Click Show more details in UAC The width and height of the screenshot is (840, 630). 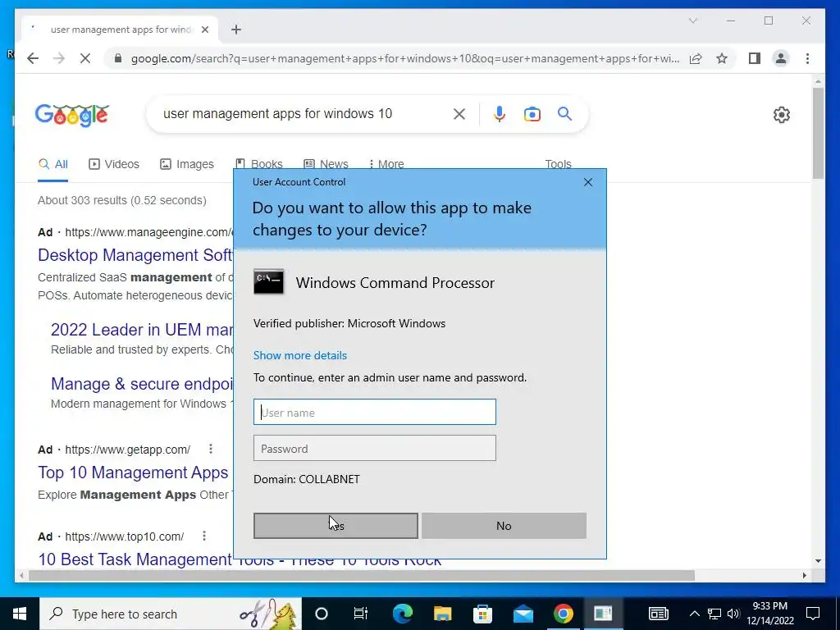(x=299, y=355)
